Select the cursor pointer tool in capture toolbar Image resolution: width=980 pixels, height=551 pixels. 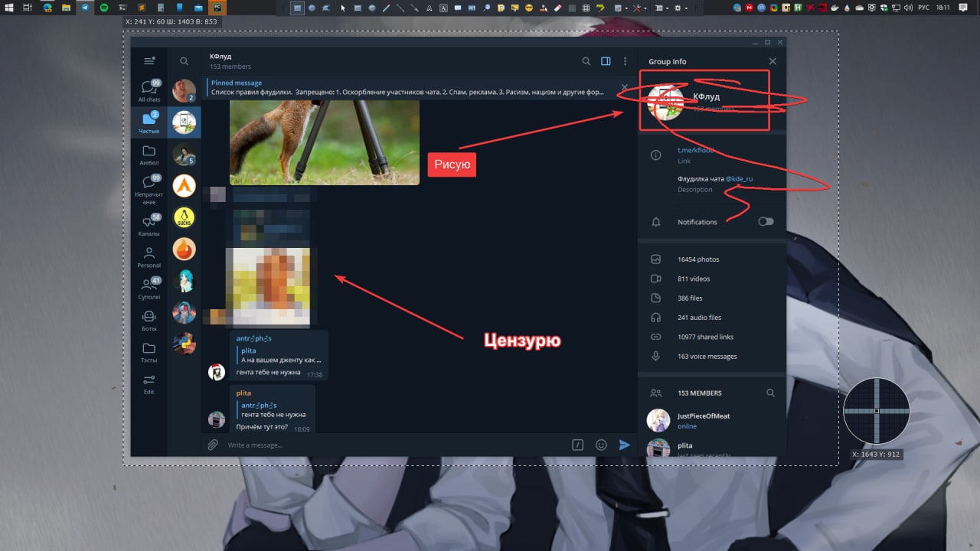click(343, 8)
